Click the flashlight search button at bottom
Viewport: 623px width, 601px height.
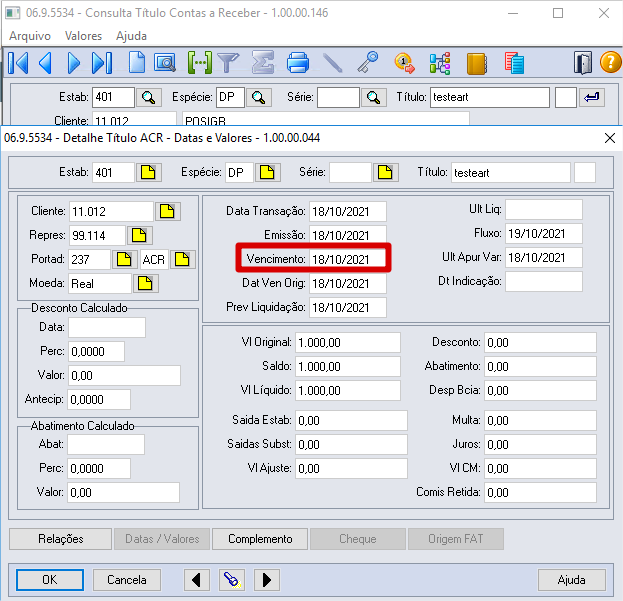232,580
